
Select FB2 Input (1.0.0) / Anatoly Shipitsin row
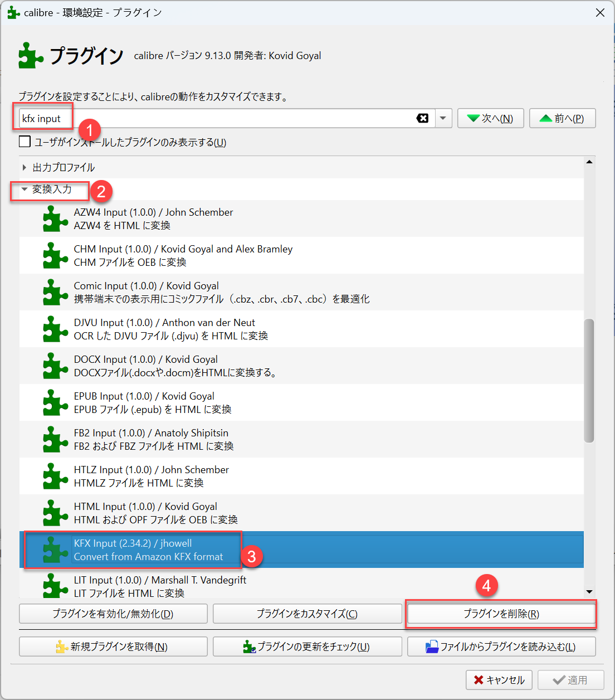[301, 439]
